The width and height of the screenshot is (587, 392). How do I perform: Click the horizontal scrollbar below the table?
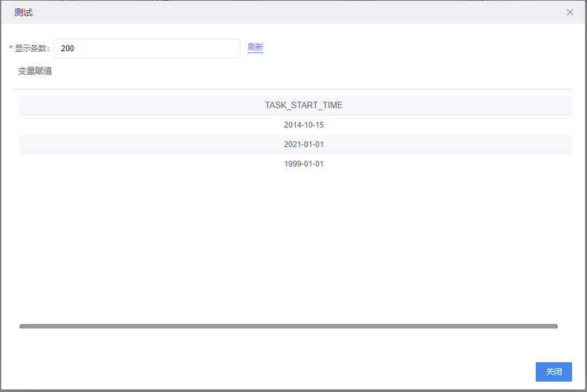click(289, 326)
